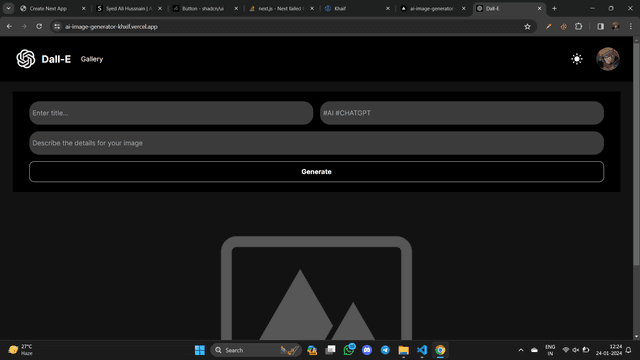Open File Explorer from the taskbar
Screen dimensions: 640x360
pos(404,350)
